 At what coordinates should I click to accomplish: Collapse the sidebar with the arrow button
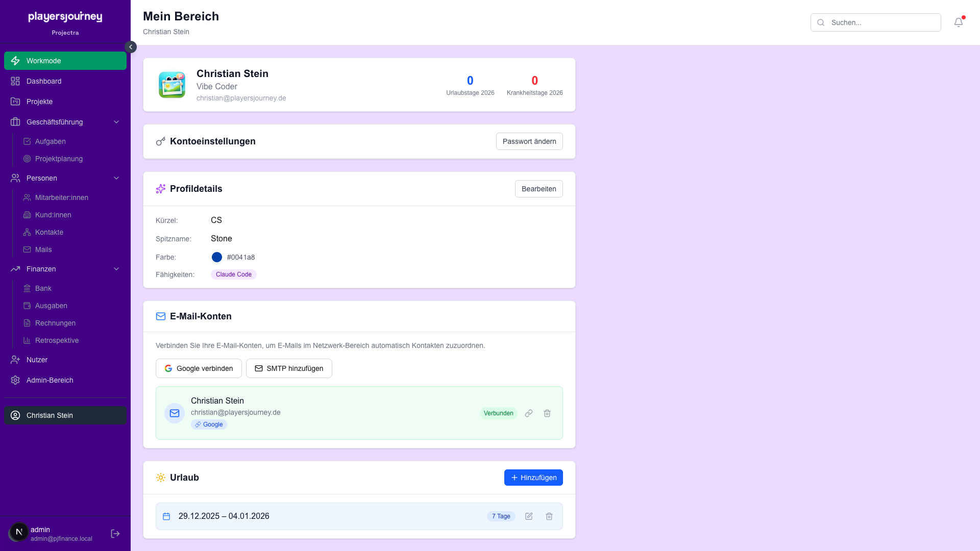click(x=131, y=47)
